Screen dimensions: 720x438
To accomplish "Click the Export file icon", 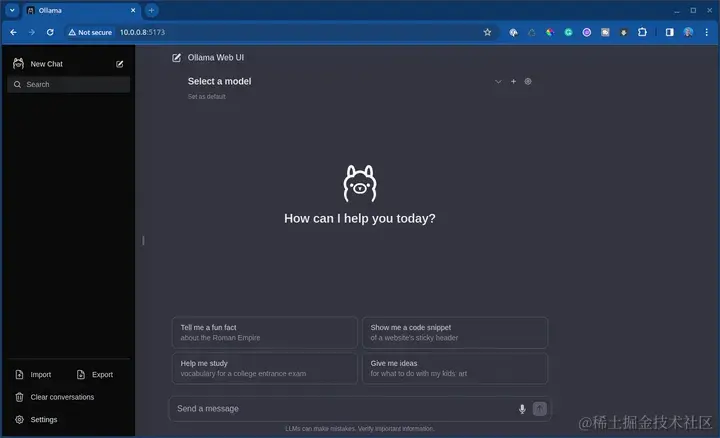I will coord(81,375).
